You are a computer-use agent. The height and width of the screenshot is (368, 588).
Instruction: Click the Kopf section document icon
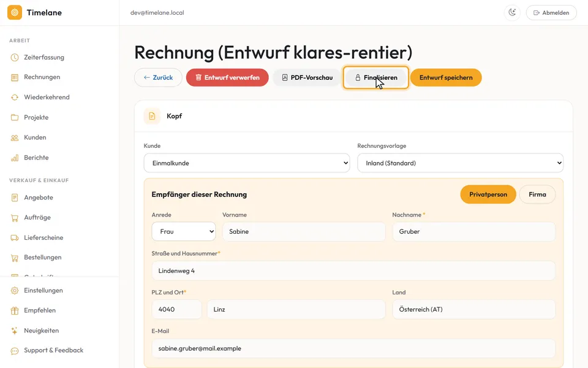point(152,116)
